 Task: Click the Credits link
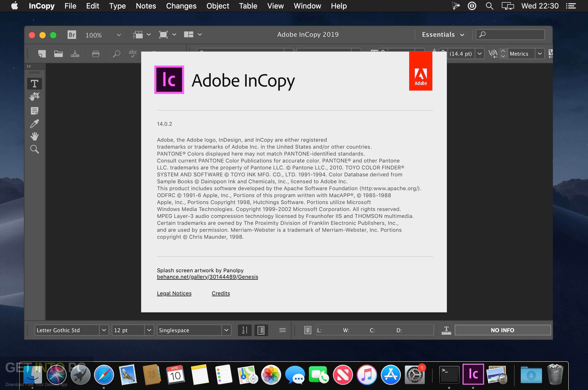(221, 293)
